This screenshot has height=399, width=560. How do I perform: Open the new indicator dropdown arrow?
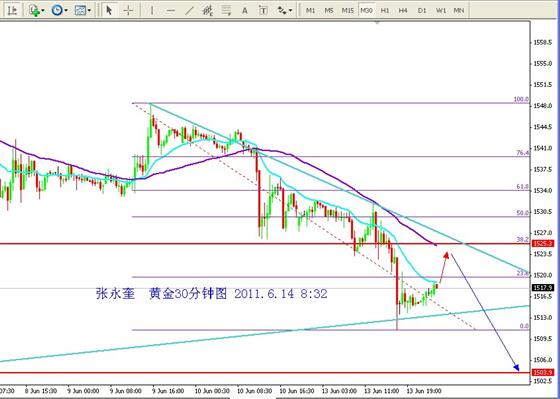(x=43, y=11)
